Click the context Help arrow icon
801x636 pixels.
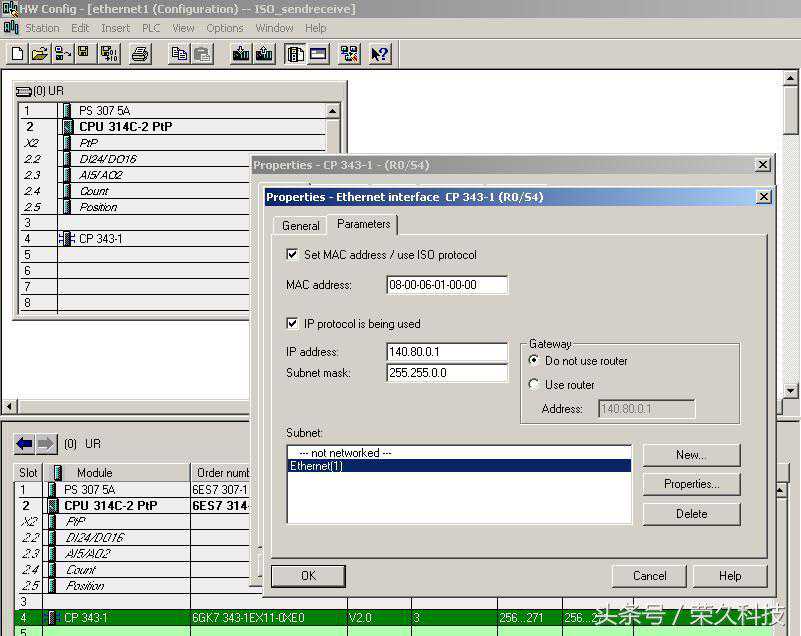(x=379, y=54)
